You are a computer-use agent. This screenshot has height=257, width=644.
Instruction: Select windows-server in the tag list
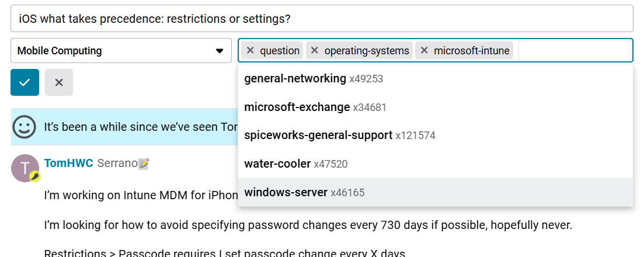286,192
